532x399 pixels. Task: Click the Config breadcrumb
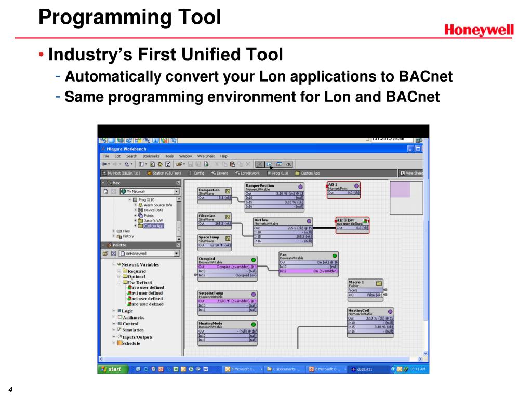pyautogui.click(x=196, y=173)
